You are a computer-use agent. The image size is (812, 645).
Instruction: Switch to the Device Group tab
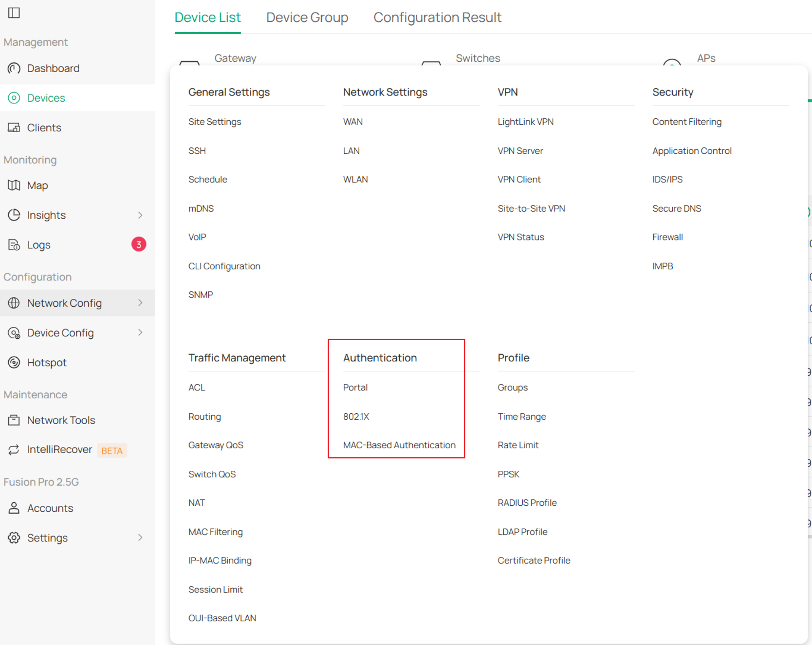point(307,18)
